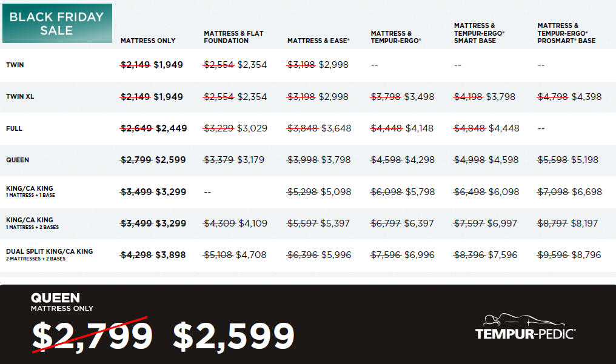Select the Full size row label
616x364 pixels.
point(14,128)
